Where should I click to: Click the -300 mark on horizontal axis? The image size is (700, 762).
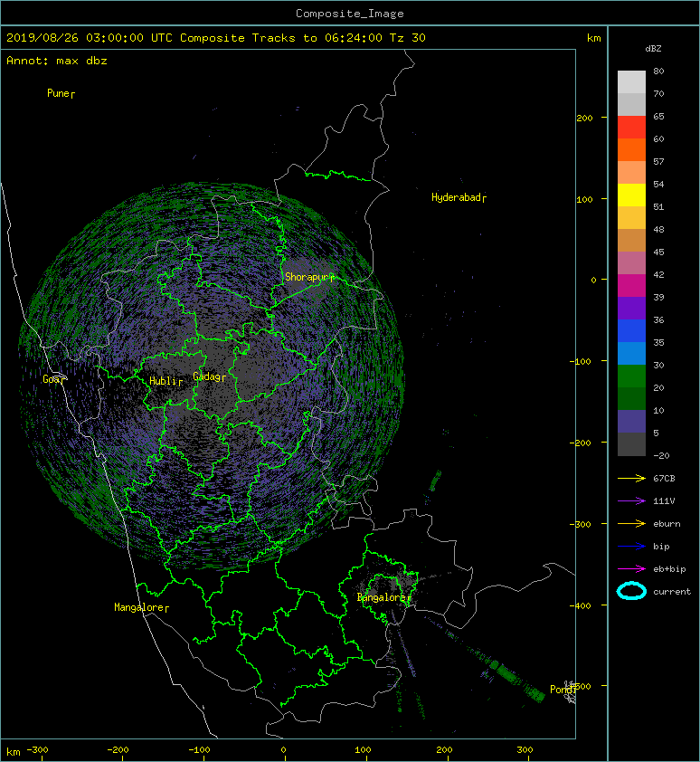point(37,750)
